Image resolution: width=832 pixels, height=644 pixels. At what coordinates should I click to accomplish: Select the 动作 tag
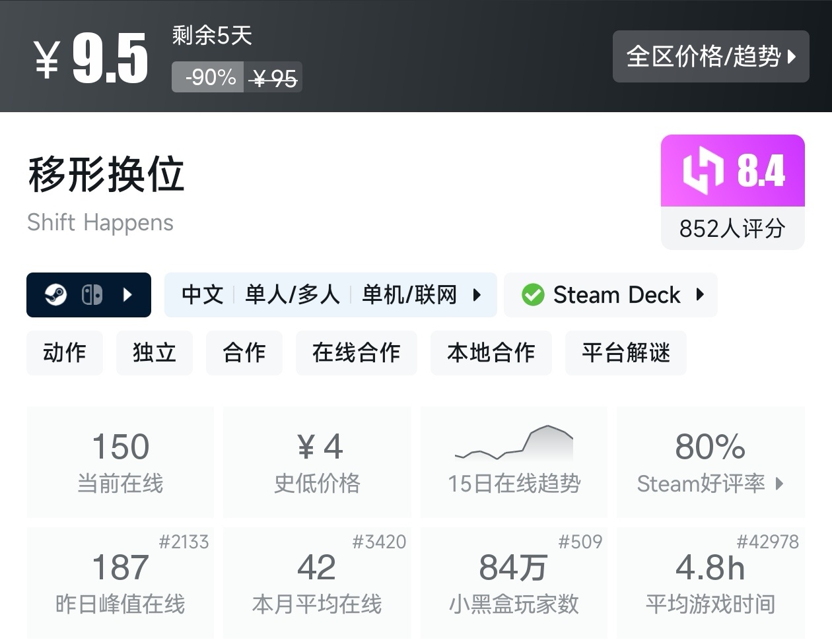[x=65, y=353]
